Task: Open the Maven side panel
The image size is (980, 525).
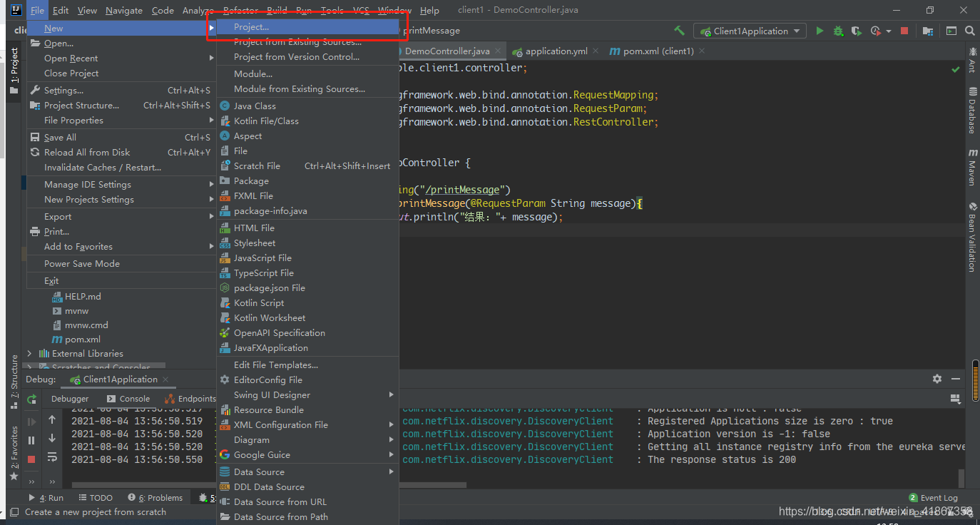Action: click(x=972, y=167)
